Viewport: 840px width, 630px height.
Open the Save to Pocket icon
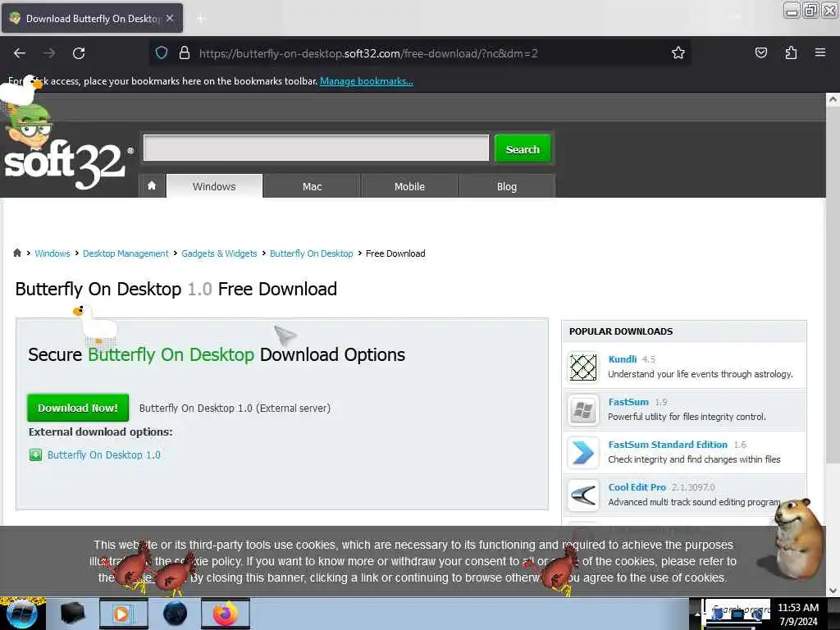(760, 52)
